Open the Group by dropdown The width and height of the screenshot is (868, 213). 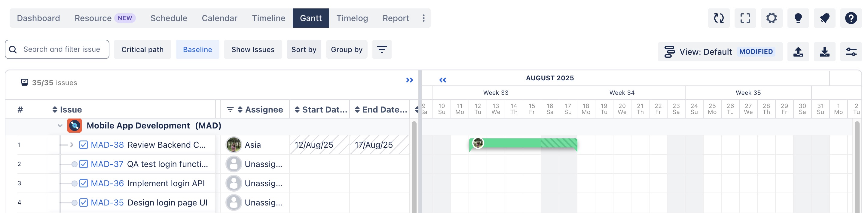coord(347,50)
